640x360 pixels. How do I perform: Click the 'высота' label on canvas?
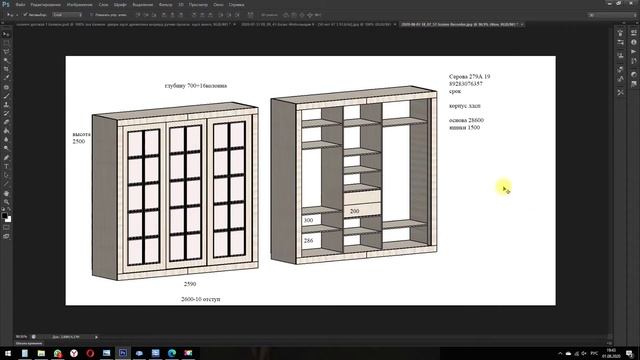(x=82, y=134)
